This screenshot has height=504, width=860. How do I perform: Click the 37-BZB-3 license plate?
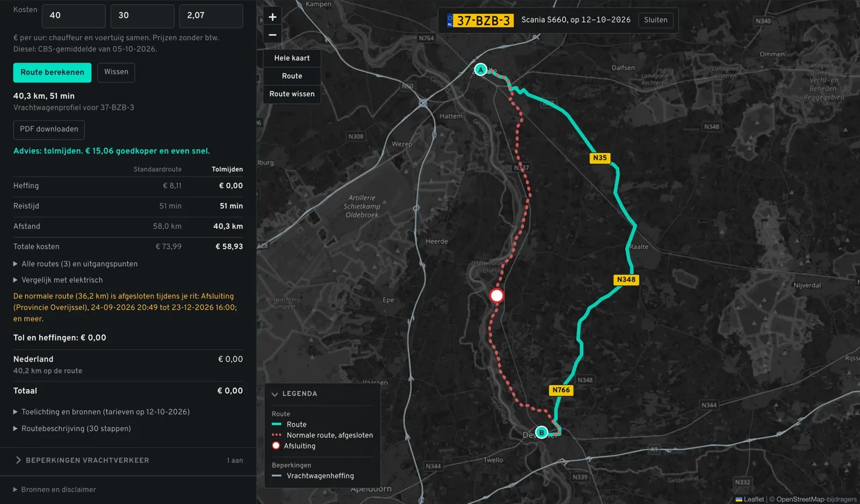pos(481,20)
